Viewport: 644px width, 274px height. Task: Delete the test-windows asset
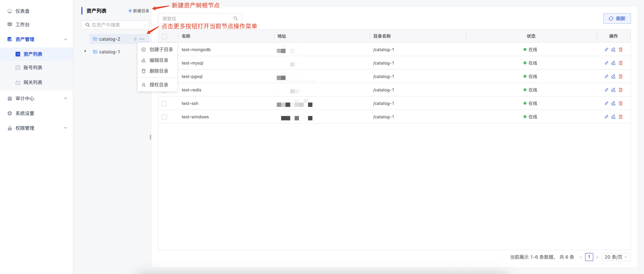[620, 117]
